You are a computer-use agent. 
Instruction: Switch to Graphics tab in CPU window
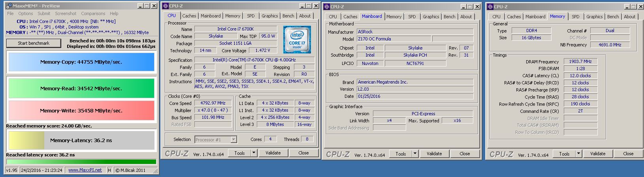click(269, 16)
